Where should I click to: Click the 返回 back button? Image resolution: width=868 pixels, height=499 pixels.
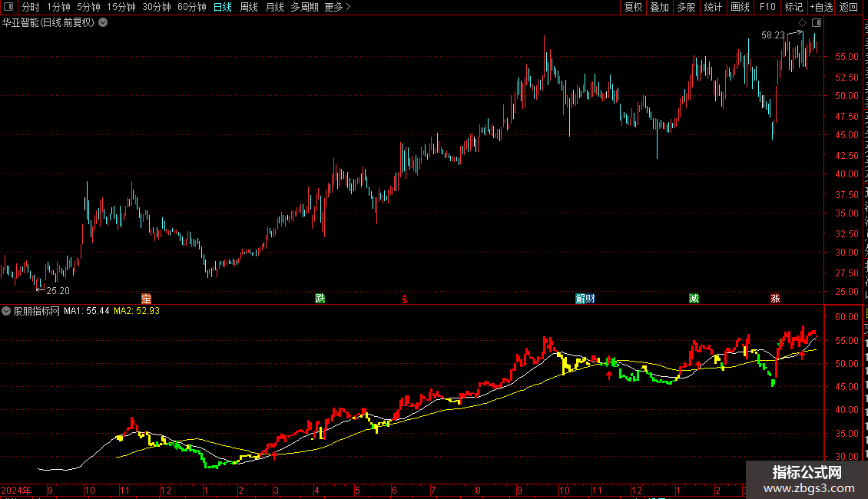point(849,7)
